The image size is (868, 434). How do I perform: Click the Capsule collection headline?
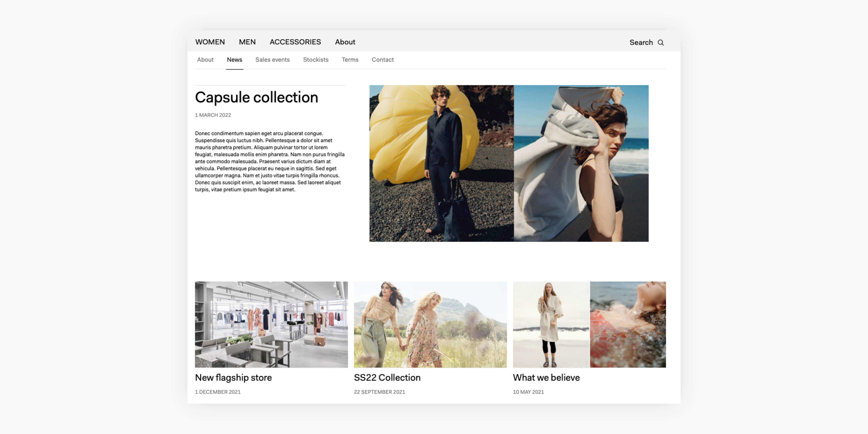(x=256, y=97)
